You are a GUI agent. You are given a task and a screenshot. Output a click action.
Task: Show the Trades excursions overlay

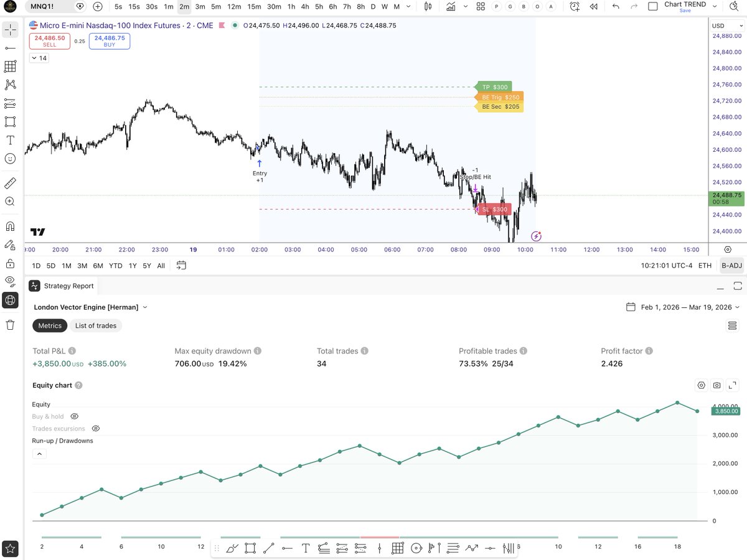(95, 428)
